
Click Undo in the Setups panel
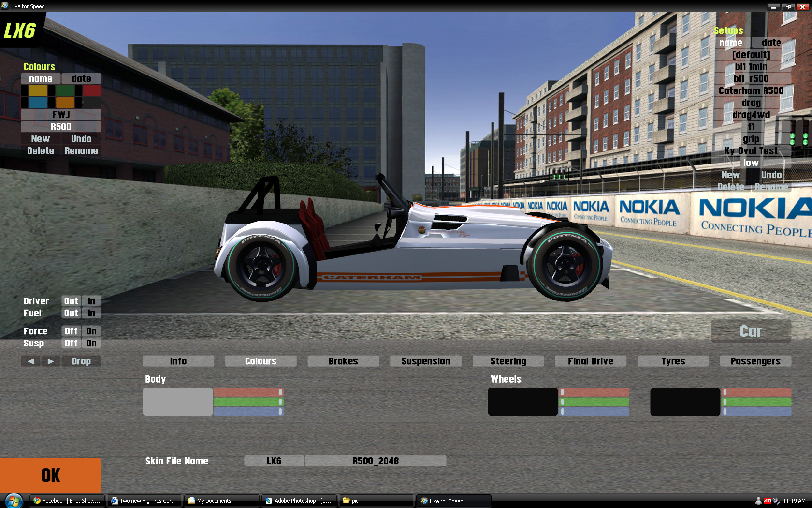(771, 175)
